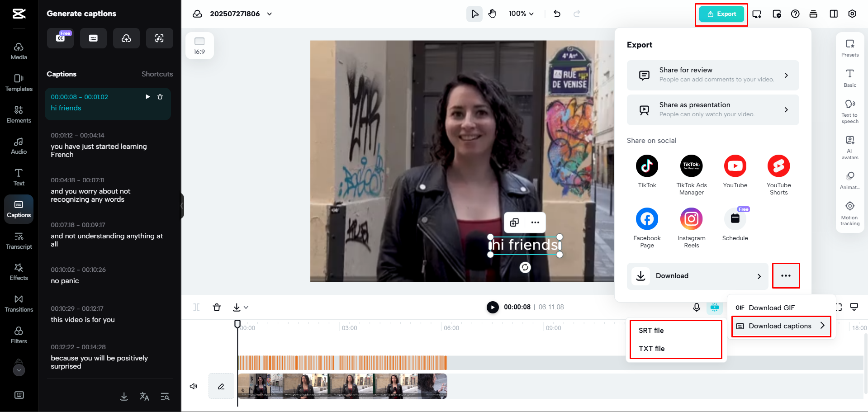This screenshot has height=412, width=868.
Task: Open the 100% zoom dropdown
Action: click(x=521, y=14)
